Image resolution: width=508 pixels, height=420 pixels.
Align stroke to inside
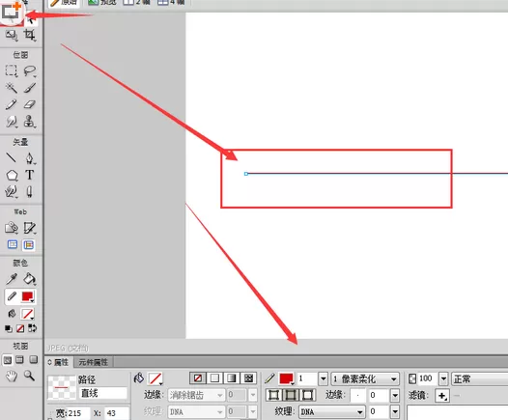click(273, 395)
